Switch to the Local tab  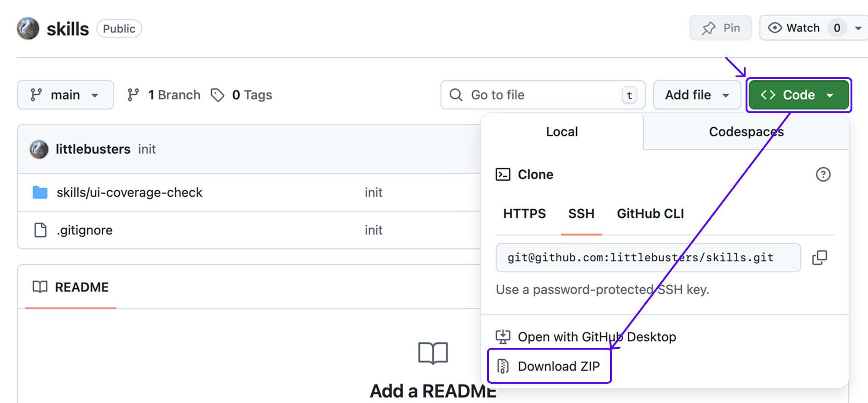pyautogui.click(x=562, y=132)
